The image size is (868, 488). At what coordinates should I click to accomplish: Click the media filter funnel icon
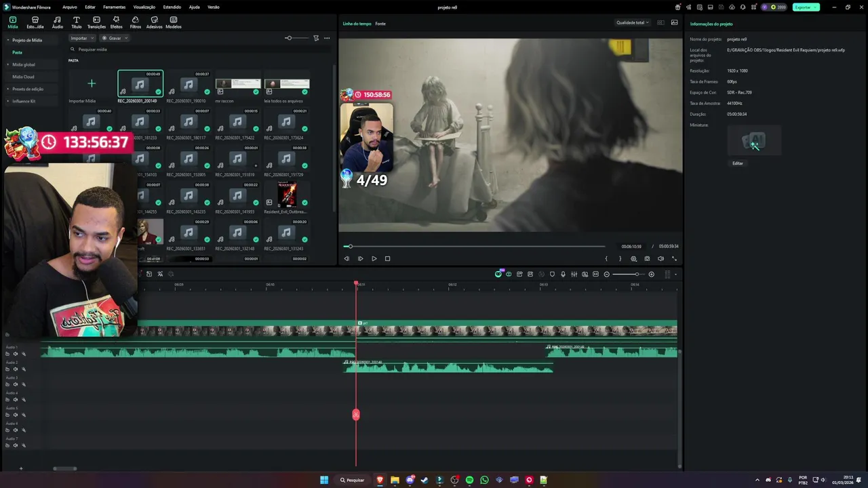pos(316,38)
